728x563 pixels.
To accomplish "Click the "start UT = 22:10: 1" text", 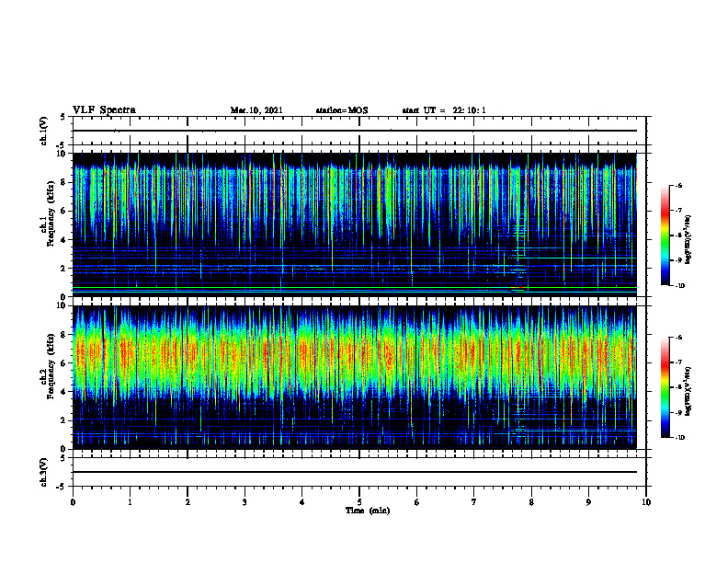I will pyautogui.click(x=444, y=110).
